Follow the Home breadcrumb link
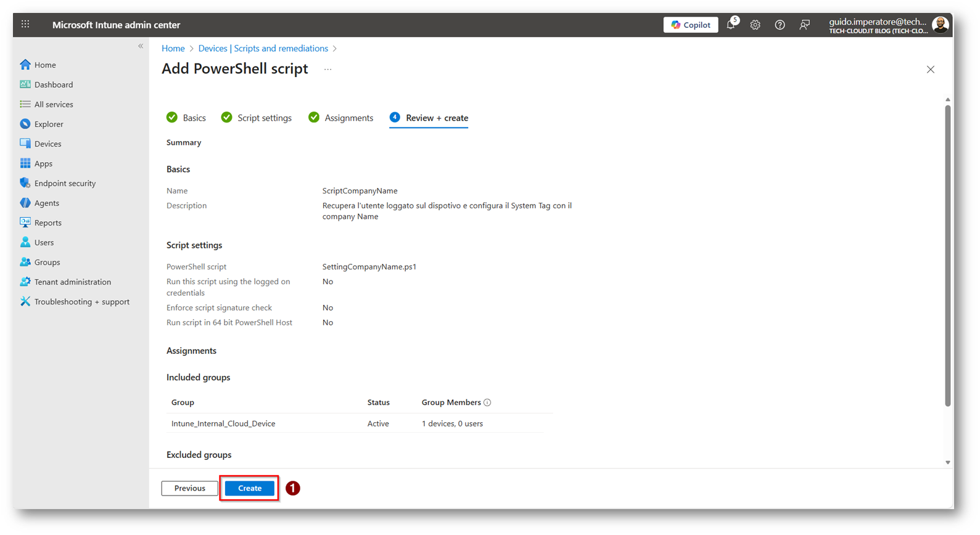980x535 pixels. click(x=173, y=49)
